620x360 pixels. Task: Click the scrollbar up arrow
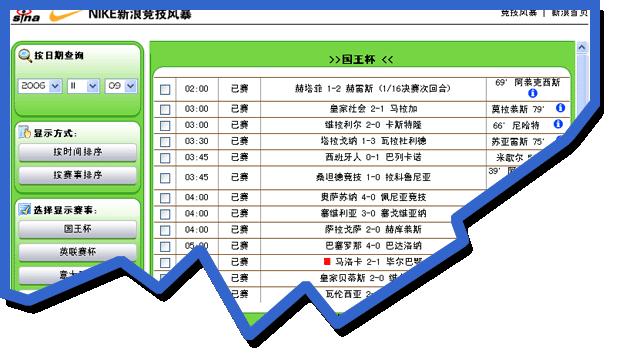[581, 47]
